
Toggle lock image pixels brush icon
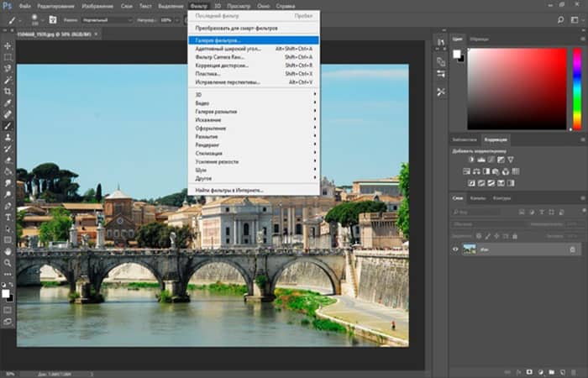click(x=487, y=236)
